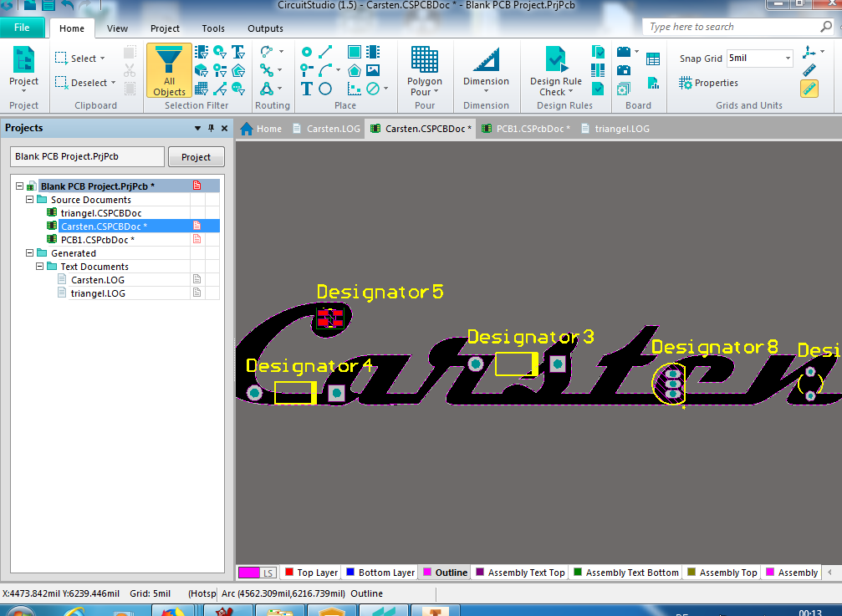Collapse the Text Documents folder
842x616 pixels.
[x=40, y=266]
